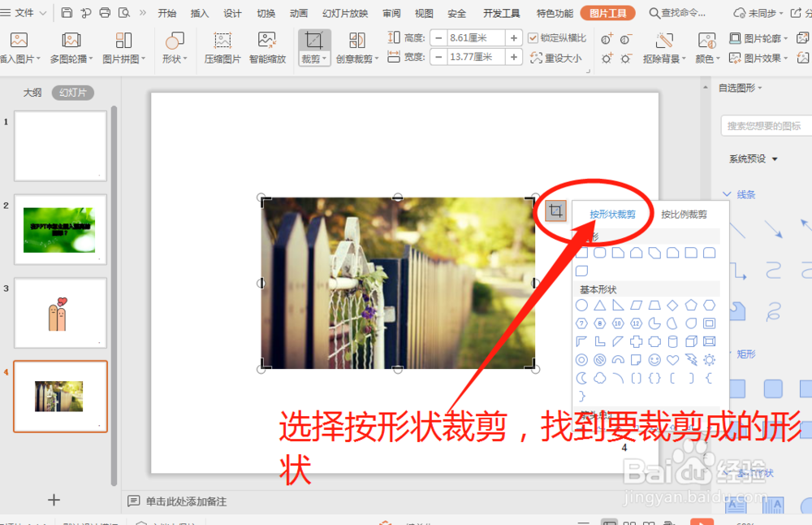Click the 智能缩放 (Smart Zoom) icon
The width and height of the screenshot is (812, 525).
click(x=268, y=39)
